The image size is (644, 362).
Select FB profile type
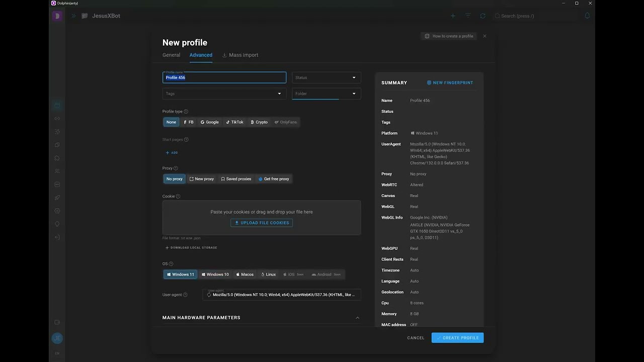coord(189,122)
